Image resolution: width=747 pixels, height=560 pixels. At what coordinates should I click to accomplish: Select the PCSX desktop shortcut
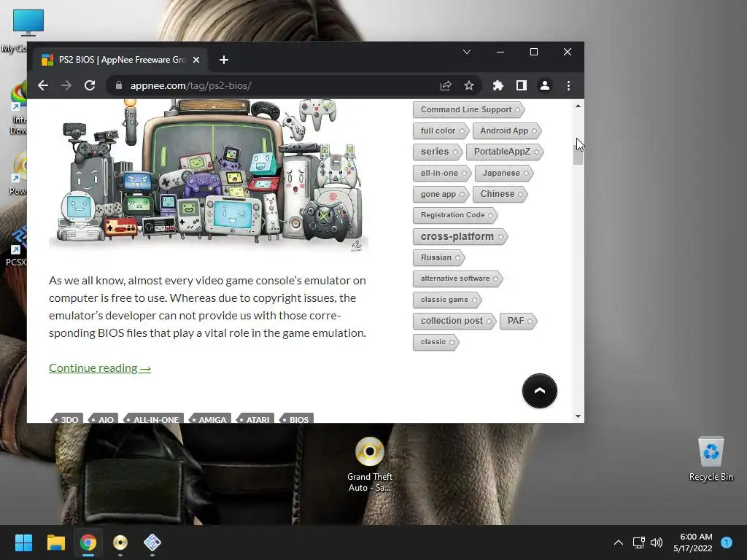coord(15,246)
